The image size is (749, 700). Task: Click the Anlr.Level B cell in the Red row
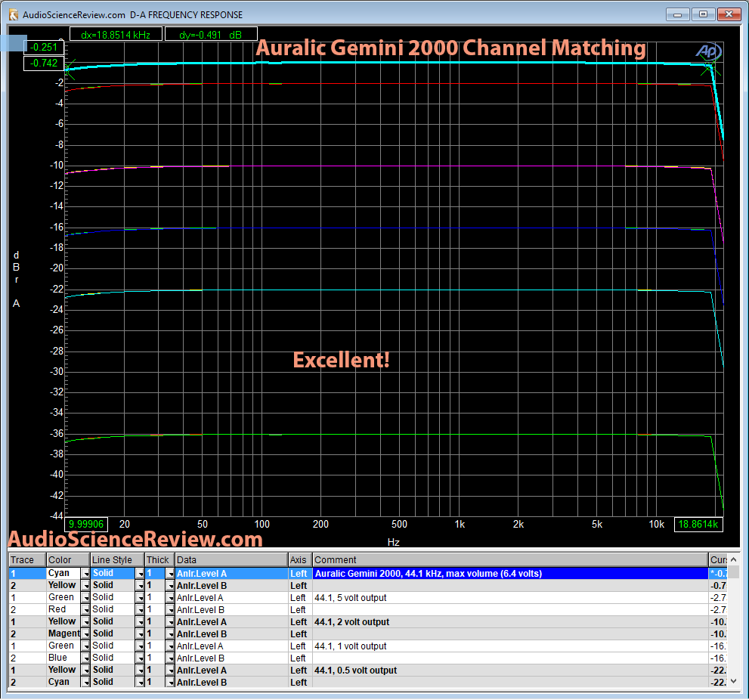click(232, 610)
